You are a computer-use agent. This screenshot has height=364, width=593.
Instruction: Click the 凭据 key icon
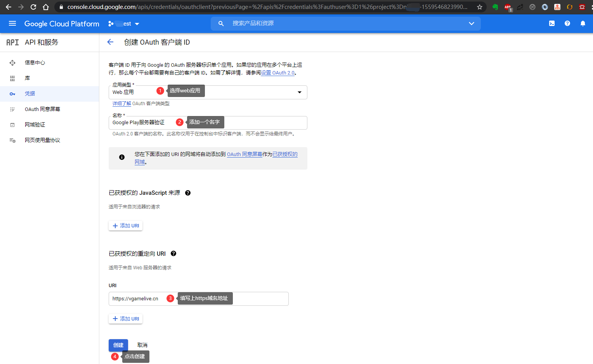(x=12, y=94)
